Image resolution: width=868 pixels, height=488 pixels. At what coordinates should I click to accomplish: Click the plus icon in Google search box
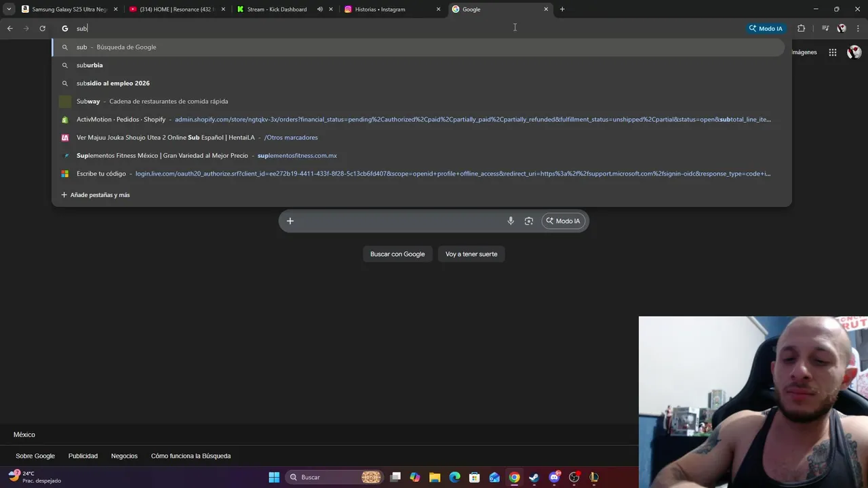[x=290, y=221]
